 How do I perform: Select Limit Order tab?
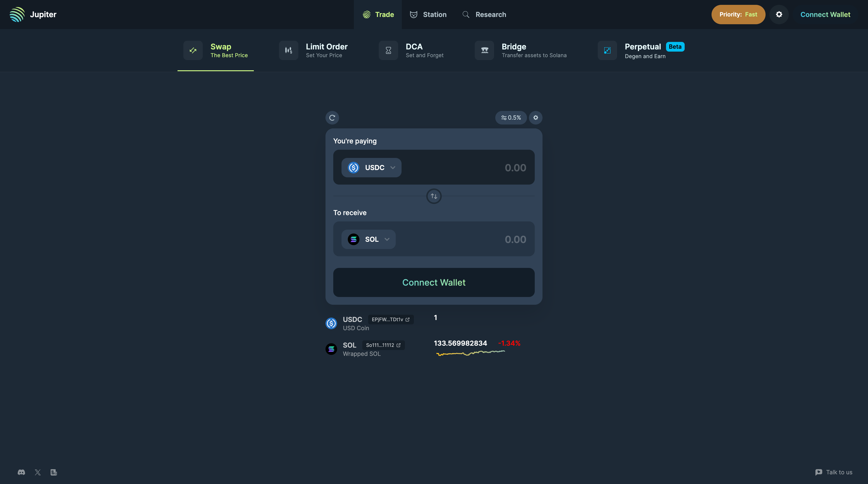(x=313, y=51)
